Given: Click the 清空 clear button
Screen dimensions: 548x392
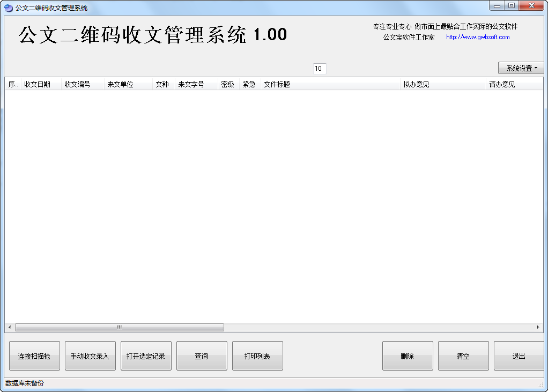Looking at the screenshot, I should pos(463,356).
